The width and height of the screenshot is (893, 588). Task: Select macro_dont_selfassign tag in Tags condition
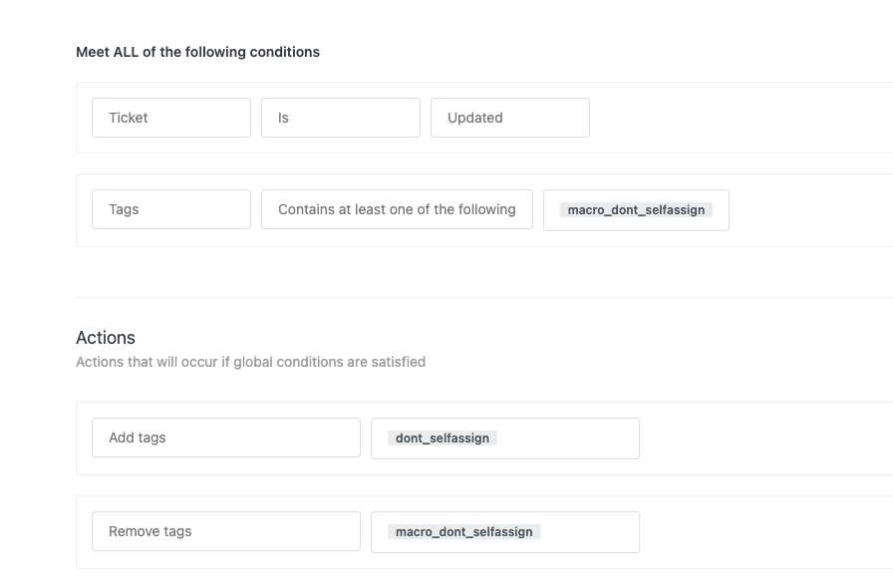tap(636, 210)
